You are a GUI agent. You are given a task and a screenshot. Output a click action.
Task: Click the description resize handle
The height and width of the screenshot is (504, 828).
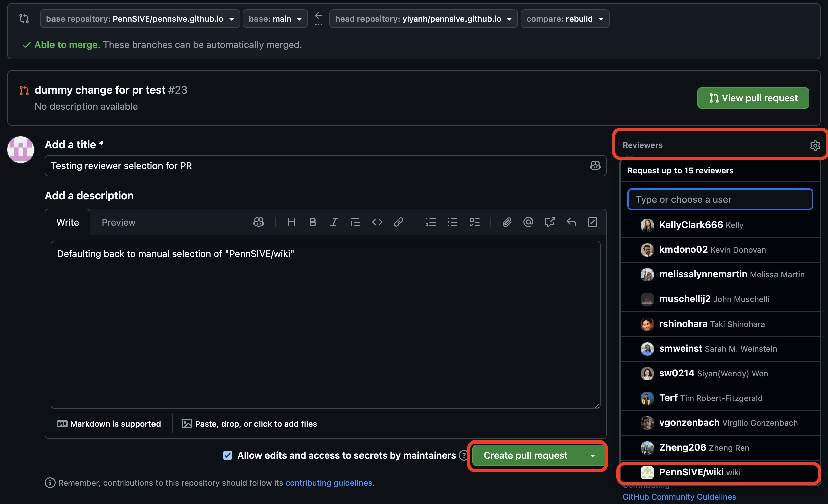(x=597, y=406)
